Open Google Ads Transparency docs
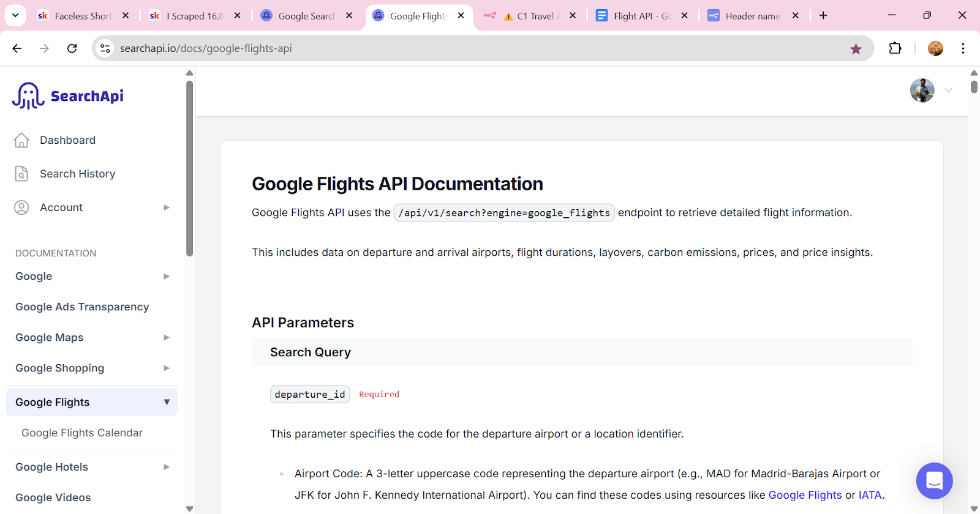The image size is (980, 514). click(82, 307)
